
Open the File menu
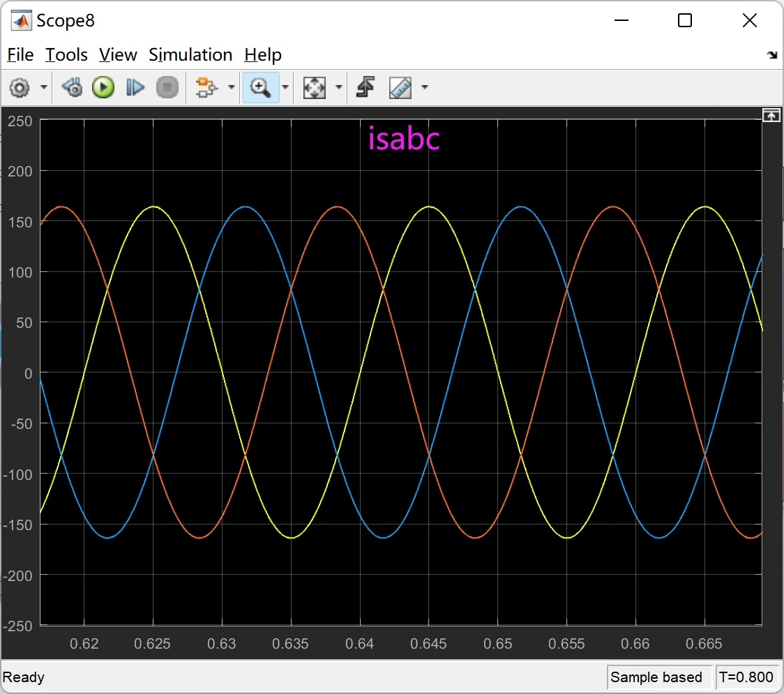(20, 54)
